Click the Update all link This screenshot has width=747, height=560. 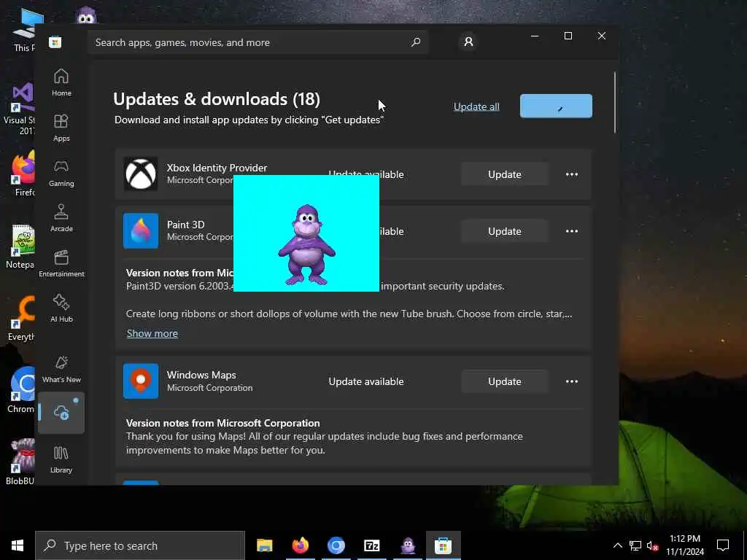pyautogui.click(x=476, y=106)
